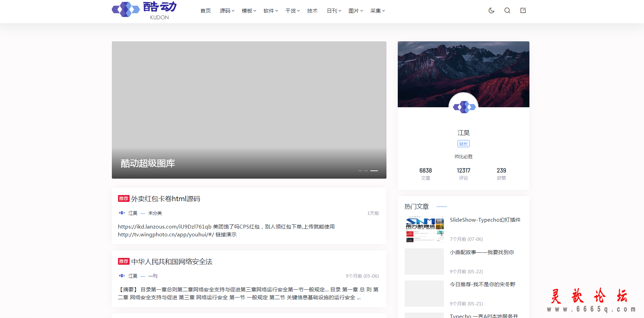Click author avatar on 外卖红包 article
Viewport: 644px width, 318px height.
coord(122,213)
